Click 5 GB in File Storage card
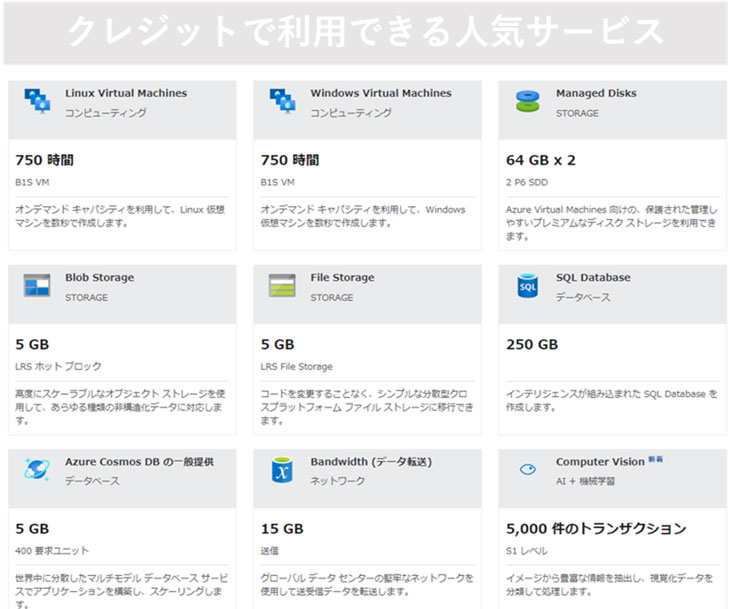The width and height of the screenshot is (734, 609). pos(277,345)
